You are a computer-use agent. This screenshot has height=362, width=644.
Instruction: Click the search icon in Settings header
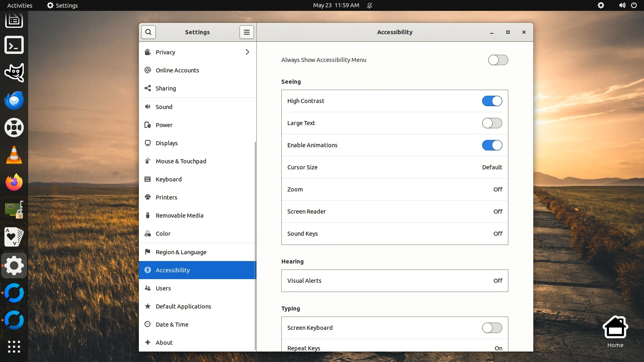[148, 32]
